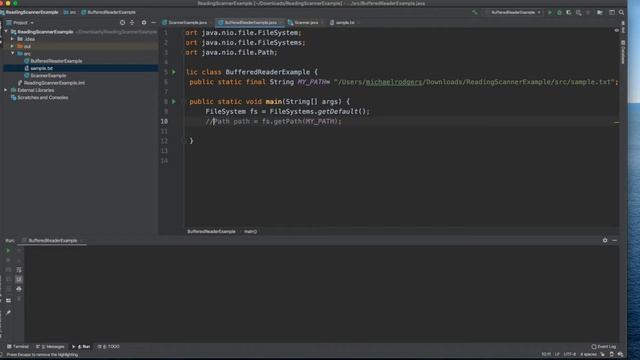640x360 pixels.
Task: Open Project panel settings gear
Action: [144, 22]
